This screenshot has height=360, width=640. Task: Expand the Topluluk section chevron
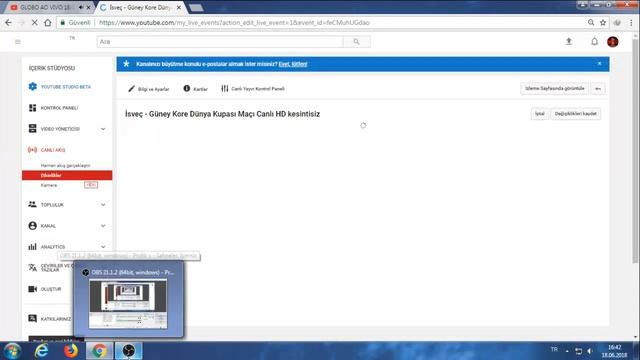pos(103,204)
